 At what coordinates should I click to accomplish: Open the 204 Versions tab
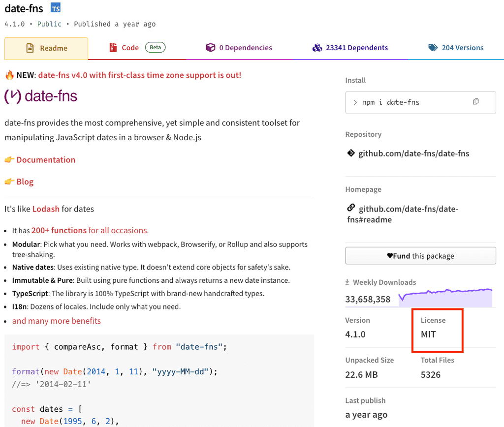click(456, 48)
